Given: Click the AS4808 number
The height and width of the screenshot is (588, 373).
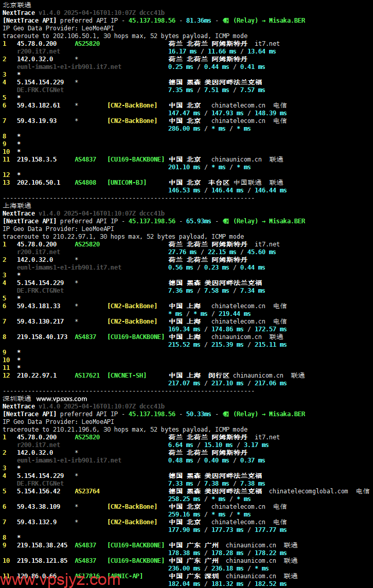Looking at the screenshot, I should click(85, 183).
